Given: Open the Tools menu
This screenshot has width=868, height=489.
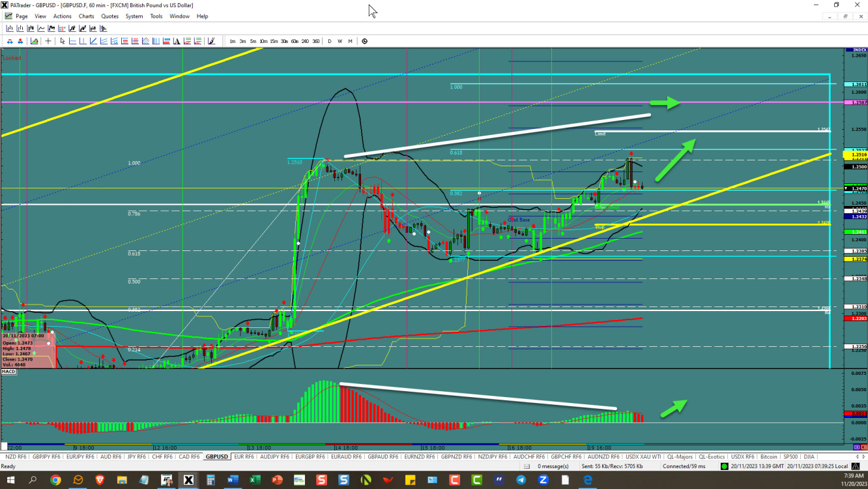Looking at the screenshot, I should pos(156,16).
